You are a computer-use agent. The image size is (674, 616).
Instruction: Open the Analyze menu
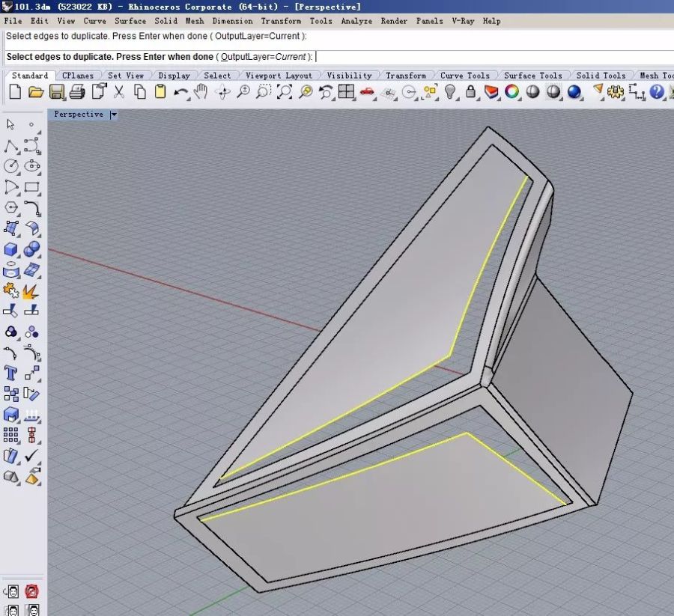356,21
